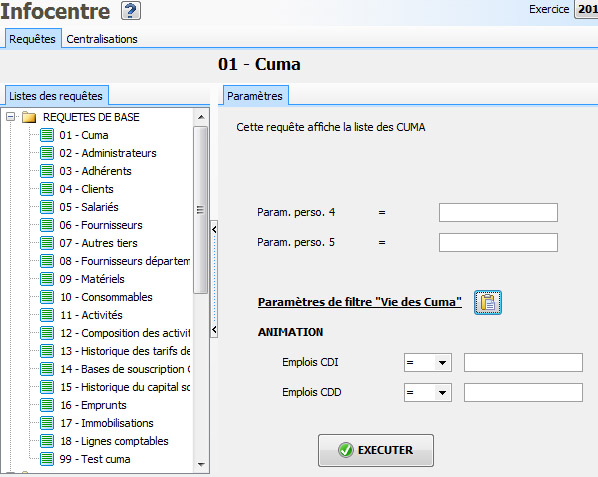
Task: Click the EXECUTER button
Action: click(376, 450)
